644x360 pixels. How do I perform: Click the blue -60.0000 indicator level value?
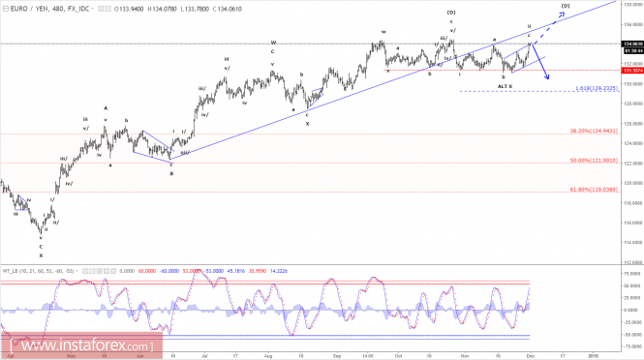pyautogui.click(x=170, y=271)
